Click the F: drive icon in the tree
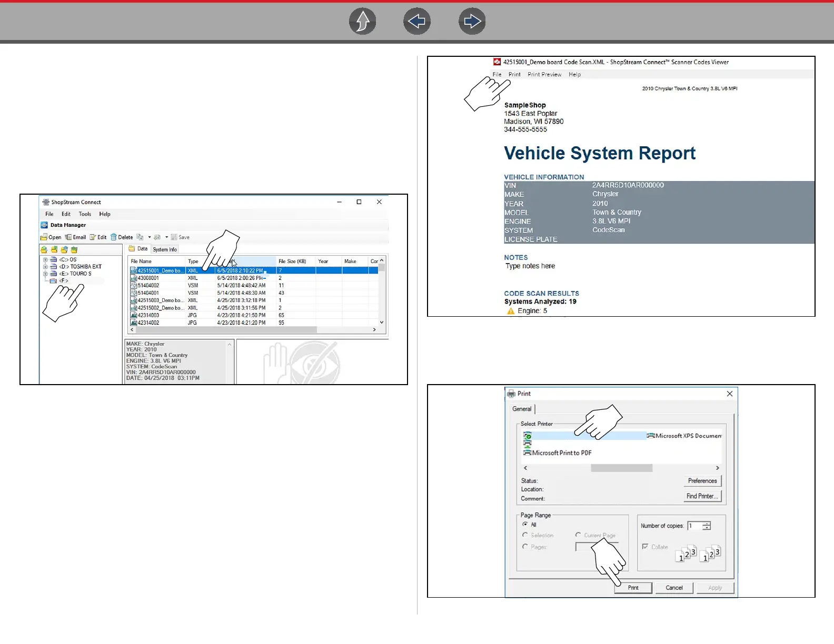This screenshot has height=644, width=834. click(54, 281)
